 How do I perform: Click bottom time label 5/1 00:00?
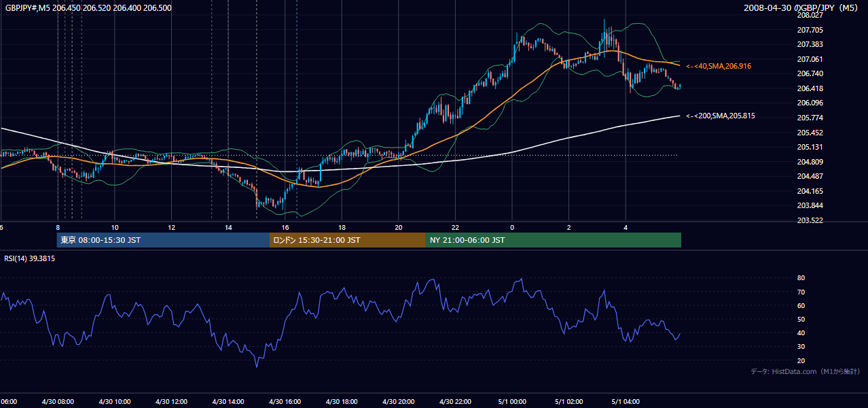click(x=512, y=401)
